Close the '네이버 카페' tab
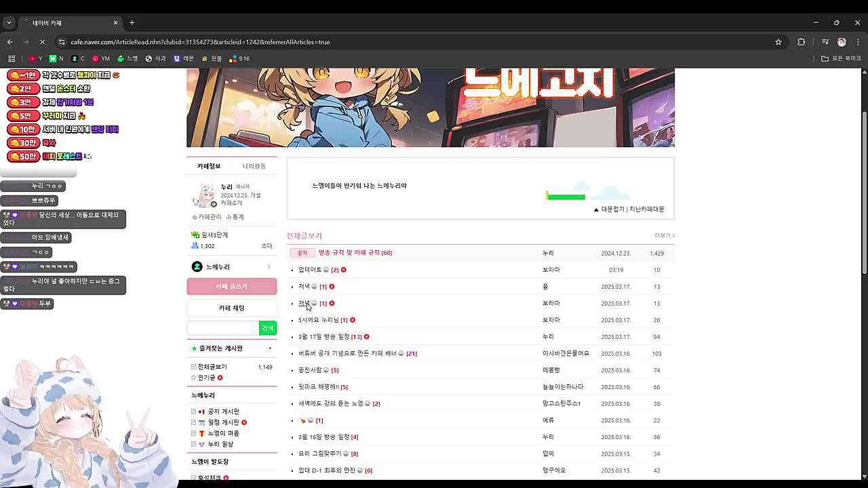This screenshot has width=868, height=488. (x=115, y=22)
